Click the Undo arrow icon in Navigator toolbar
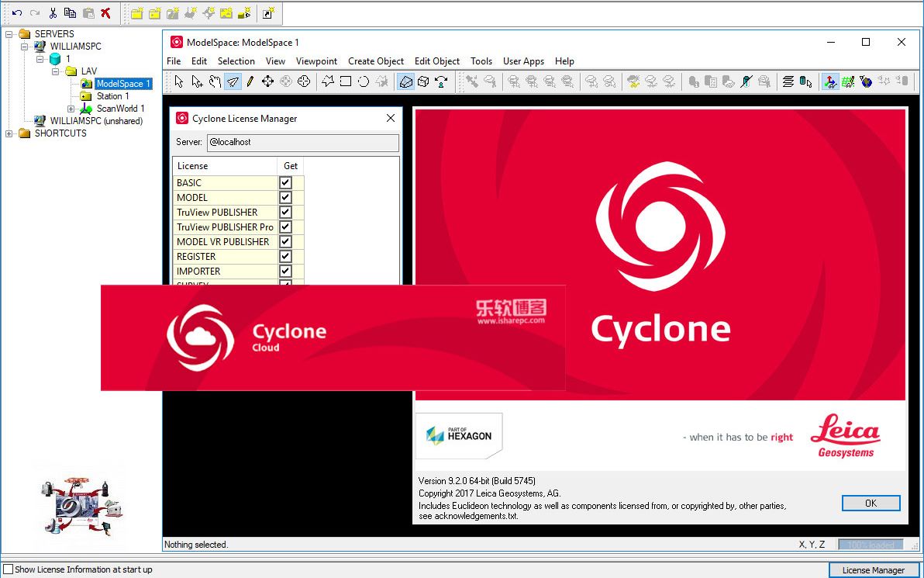This screenshot has height=578, width=924. (x=17, y=13)
